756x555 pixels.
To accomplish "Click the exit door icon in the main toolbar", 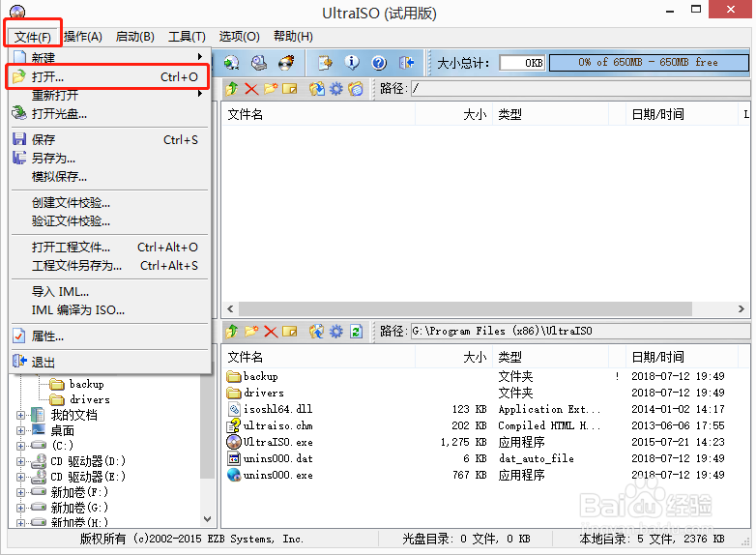I will pyautogui.click(x=406, y=63).
